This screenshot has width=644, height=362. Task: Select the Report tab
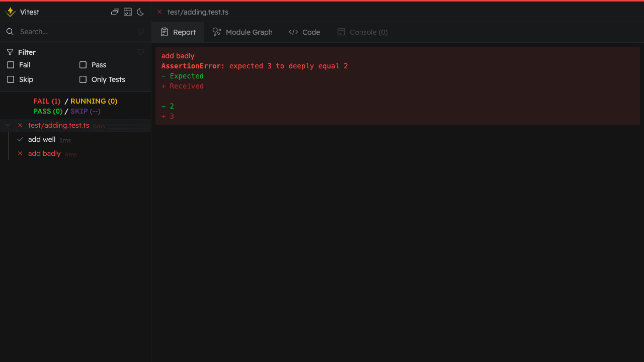pyautogui.click(x=178, y=32)
